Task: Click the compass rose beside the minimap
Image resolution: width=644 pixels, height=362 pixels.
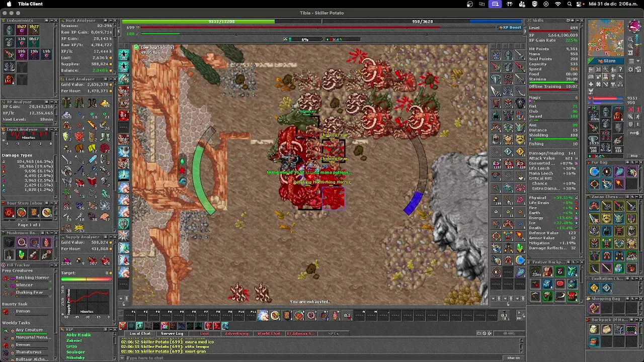Action: point(633,26)
